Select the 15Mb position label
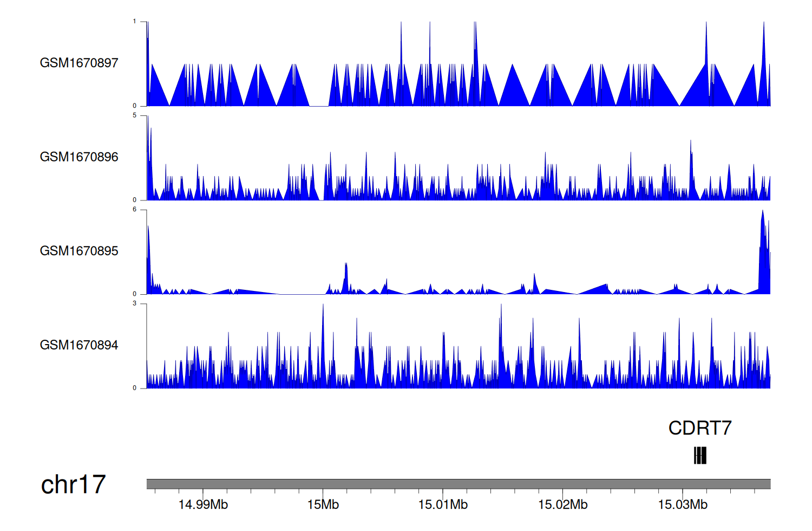Image resolution: width=812 pixels, height=531 pixels. (x=323, y=505)
